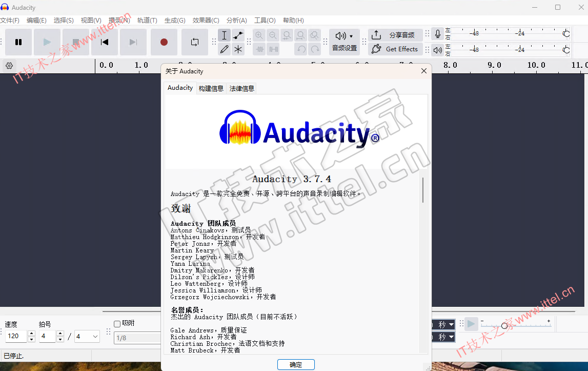This screenshot has height=371, width=588.
Task: Toggle the Loop playback button
Action: click(195, 42)
